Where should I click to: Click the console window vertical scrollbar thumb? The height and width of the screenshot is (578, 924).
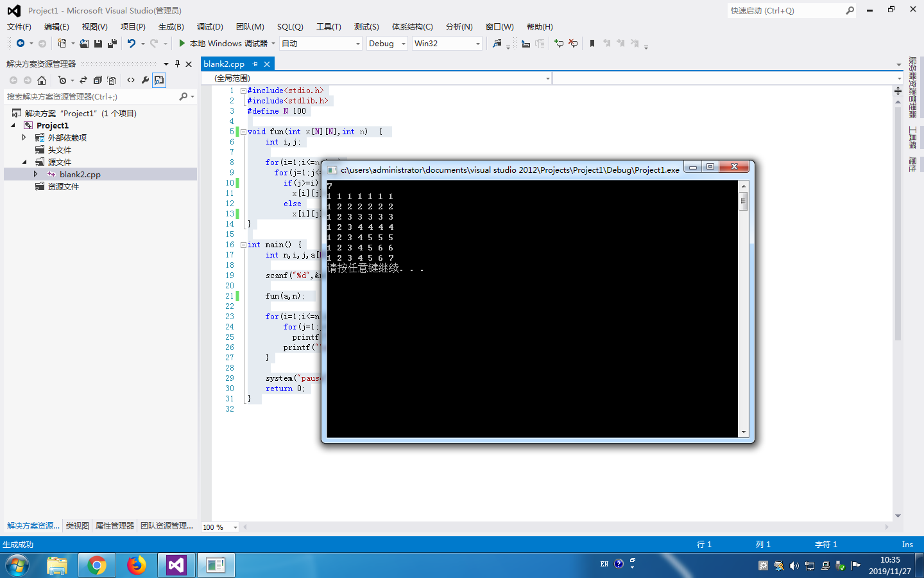[744, 201]
